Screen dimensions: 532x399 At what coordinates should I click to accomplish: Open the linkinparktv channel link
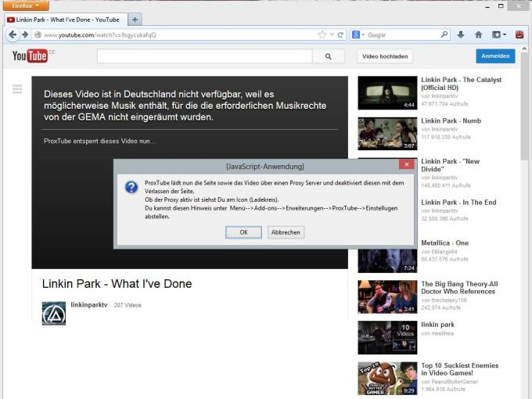coord(89,304)
